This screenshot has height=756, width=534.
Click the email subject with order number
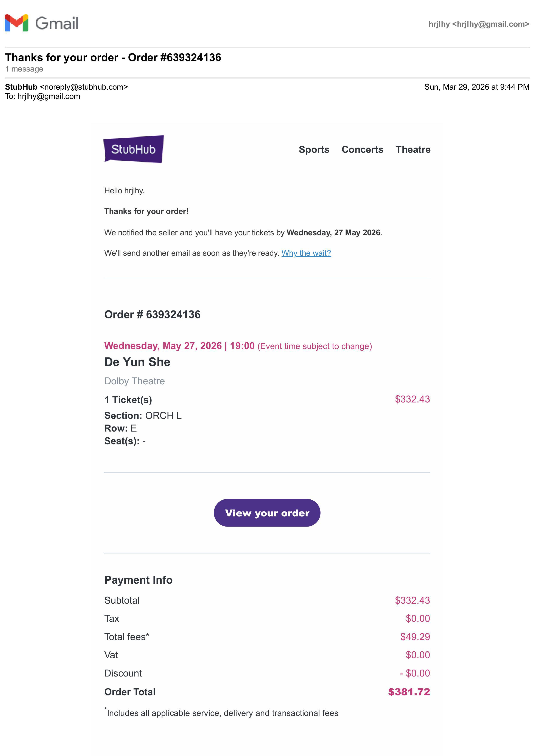point(113,58)
